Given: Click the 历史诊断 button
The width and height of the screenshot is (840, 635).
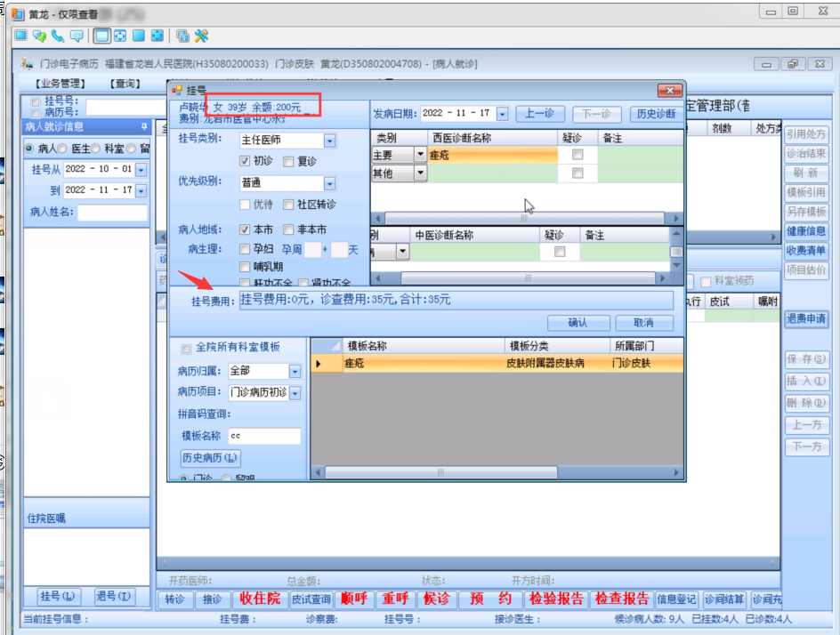Looking at the screenshot, I should tap(656, 114).
